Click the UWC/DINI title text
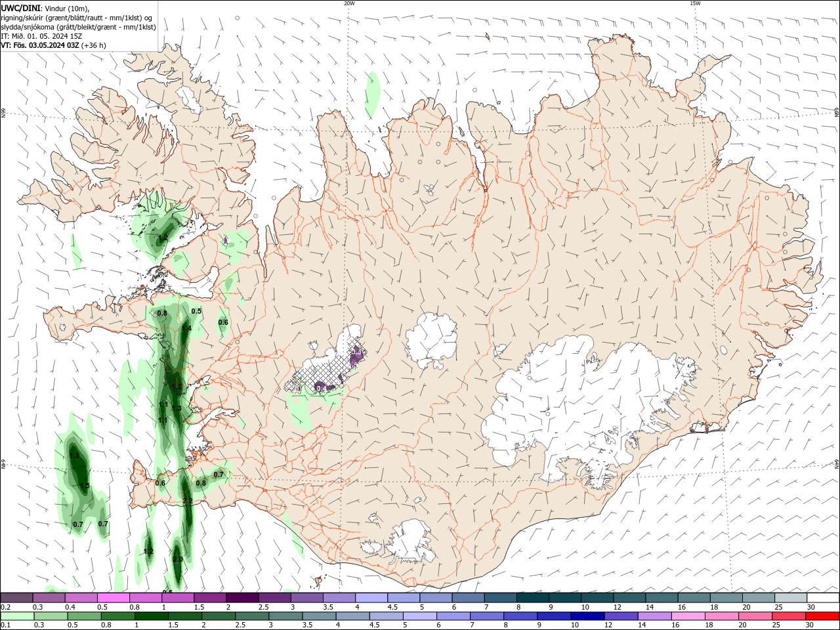This screenshot has height=630, width=840. coord(21,7)
